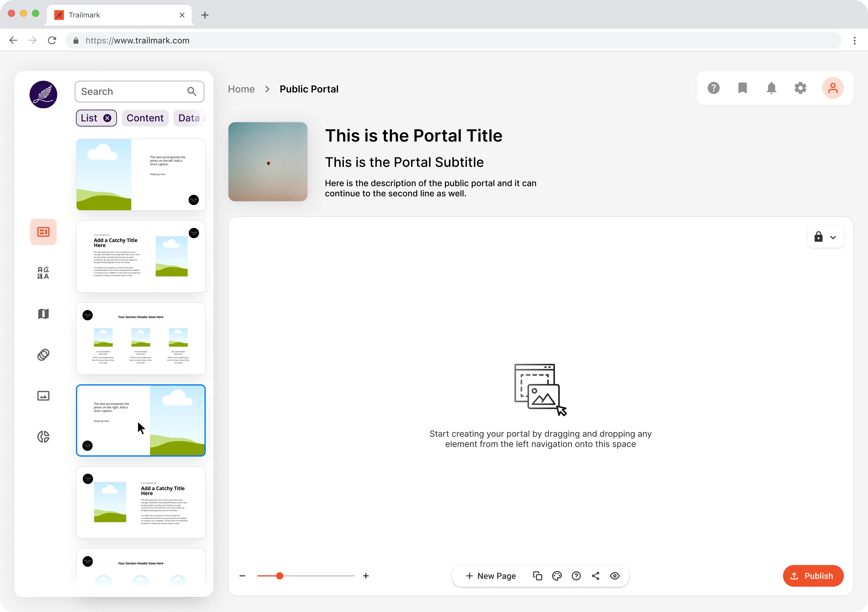The image size is (868, 612).
Task: Select the catchy title with right image template
Action: pyautogui.click(x=141, y=256)
